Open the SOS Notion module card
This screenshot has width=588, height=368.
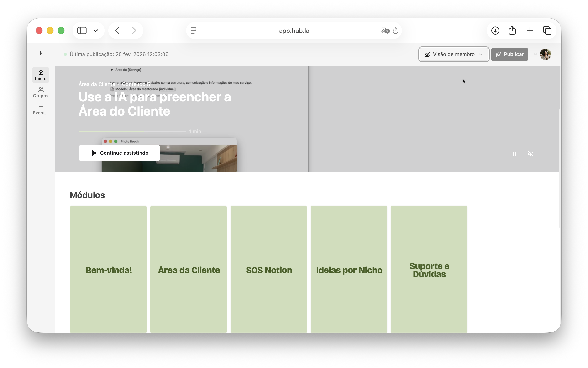(268, 269)
